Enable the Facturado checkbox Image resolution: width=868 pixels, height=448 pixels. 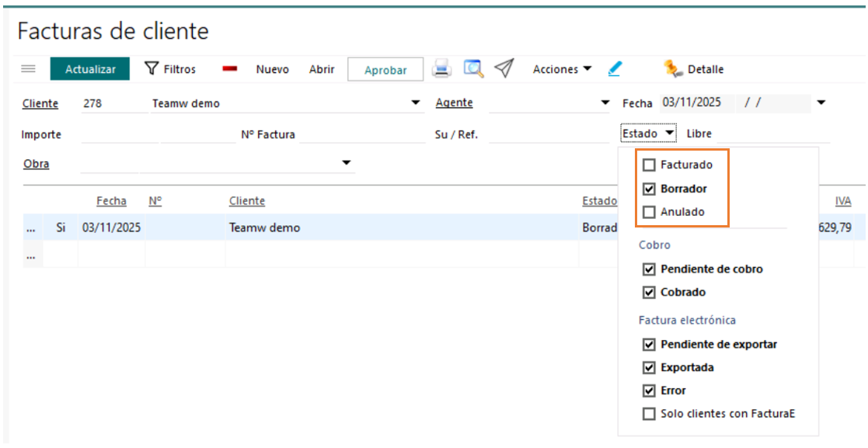coord(650,165)
